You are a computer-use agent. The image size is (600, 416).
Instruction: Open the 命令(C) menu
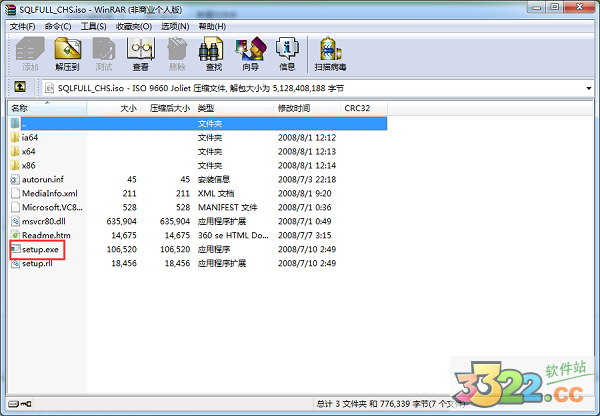coord(58,26)
